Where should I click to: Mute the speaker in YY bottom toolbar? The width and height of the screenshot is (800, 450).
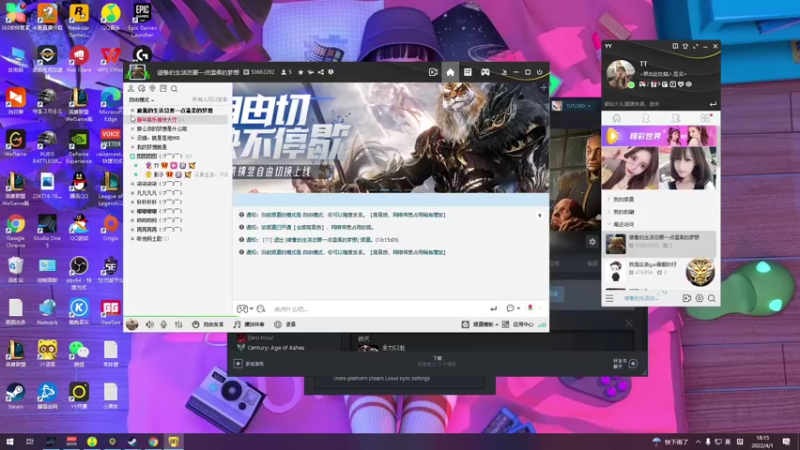coord(149,324)
